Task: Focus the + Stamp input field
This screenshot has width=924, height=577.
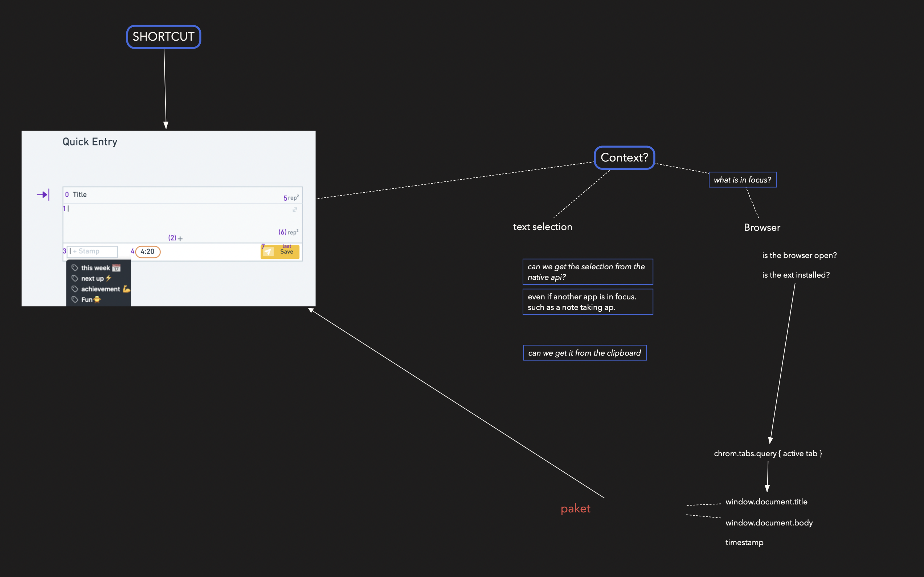Action: (x=92, y=251)
